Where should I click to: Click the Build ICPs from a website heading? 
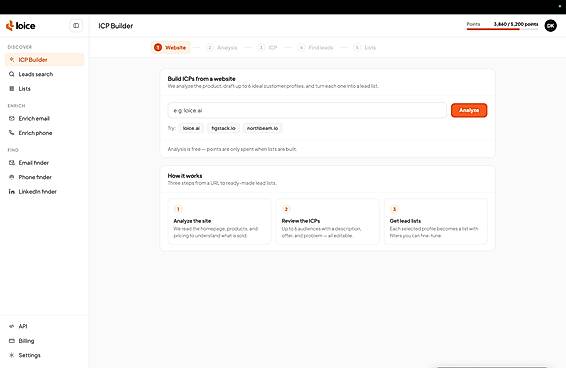(201, 79)
